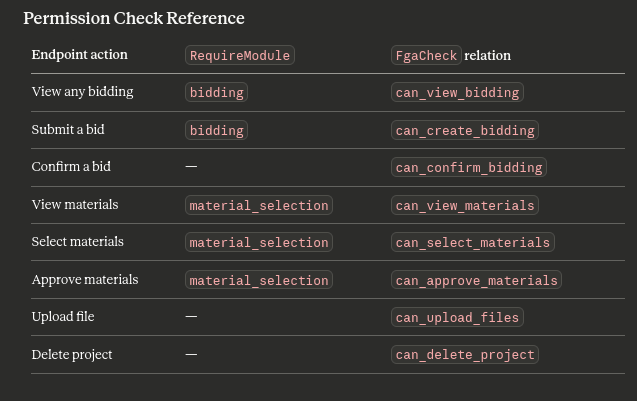Click the dash in Upload file row
This screenshot has height=401, width=637.
pyautogui.click(x=191, y=316)
